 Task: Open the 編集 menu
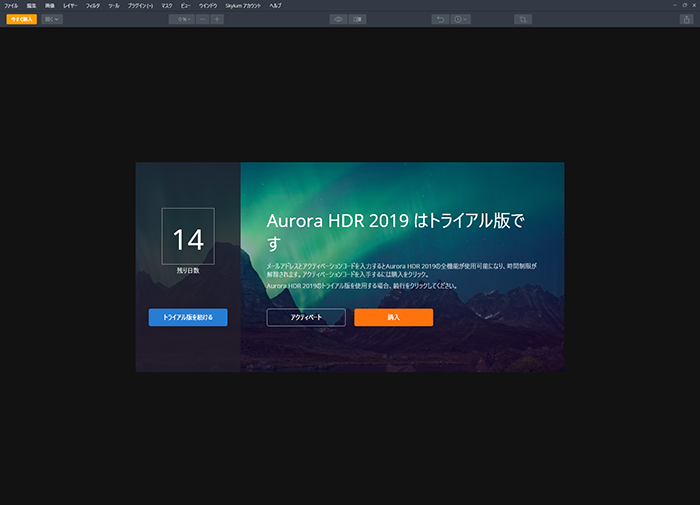point(31,6)
